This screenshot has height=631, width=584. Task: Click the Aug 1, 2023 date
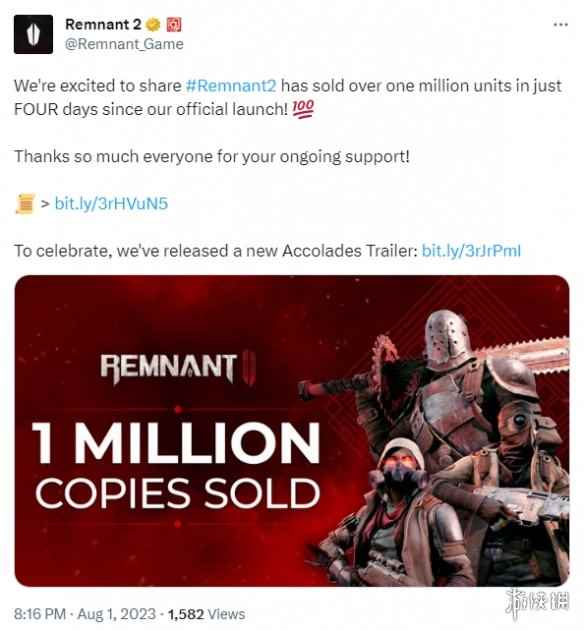tap(116, 614)
